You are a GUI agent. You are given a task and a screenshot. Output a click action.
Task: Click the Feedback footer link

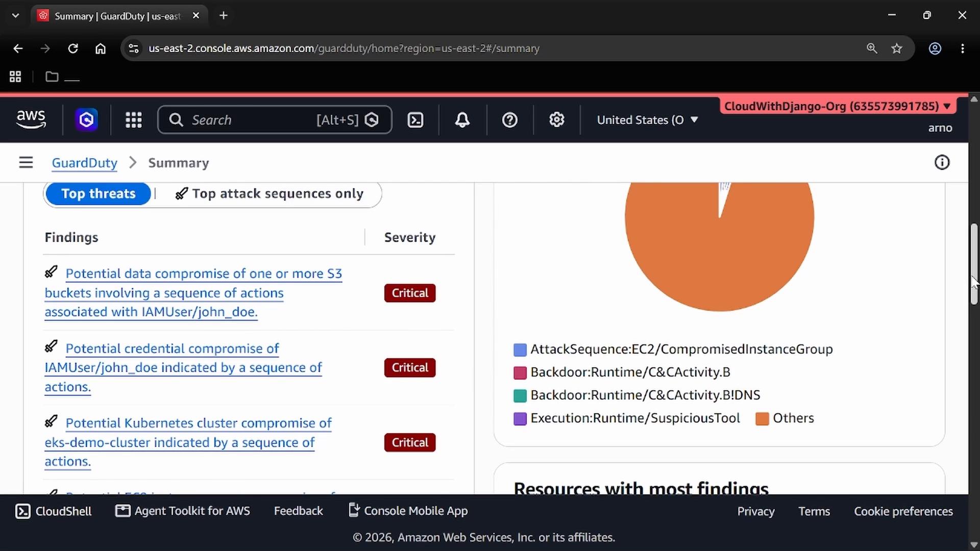pyautogui.click(x=299, y=511)
